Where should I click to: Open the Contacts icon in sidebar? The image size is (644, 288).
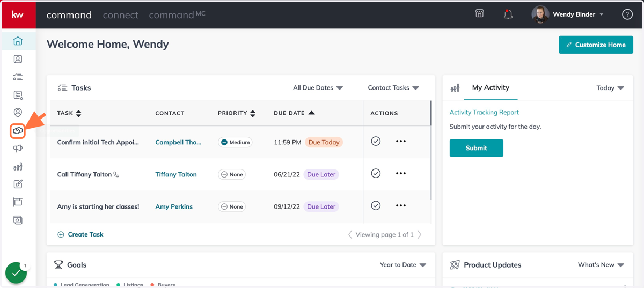click(18, 59)
